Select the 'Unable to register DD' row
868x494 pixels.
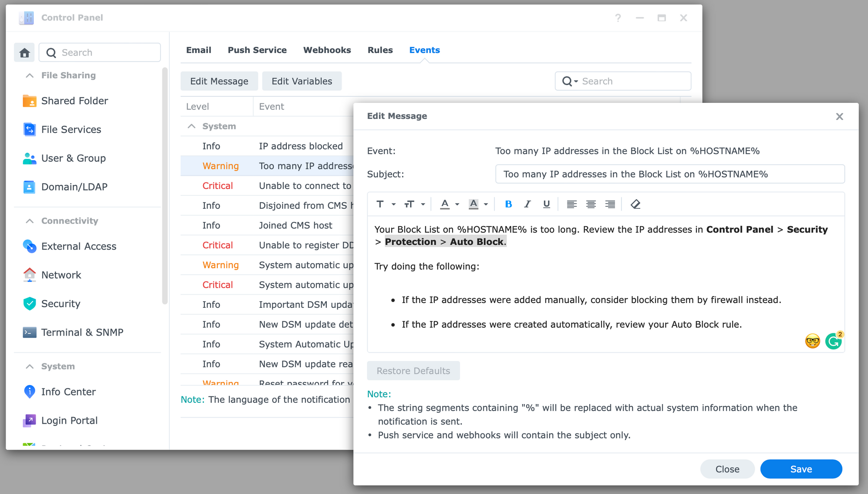pos(267,245)
